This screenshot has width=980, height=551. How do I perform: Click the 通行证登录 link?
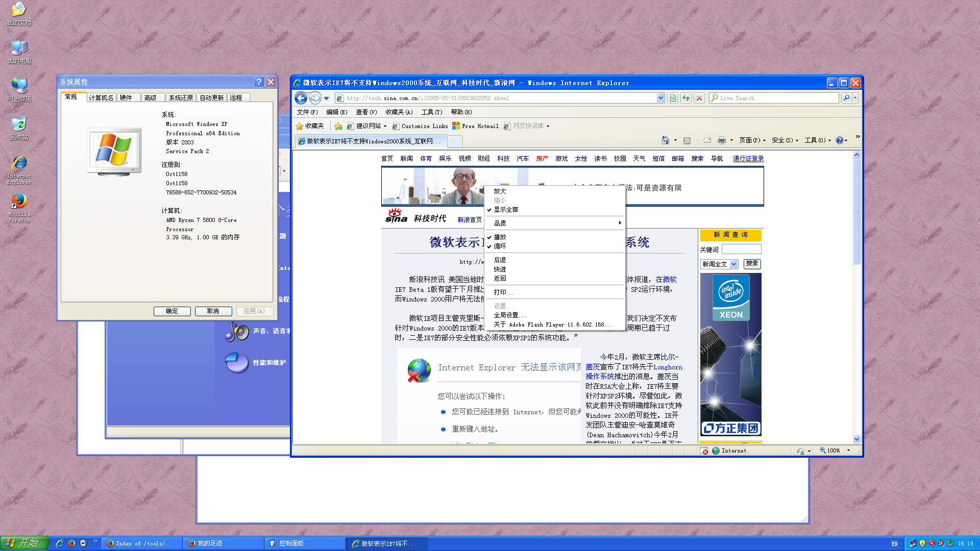pos(748,159)
